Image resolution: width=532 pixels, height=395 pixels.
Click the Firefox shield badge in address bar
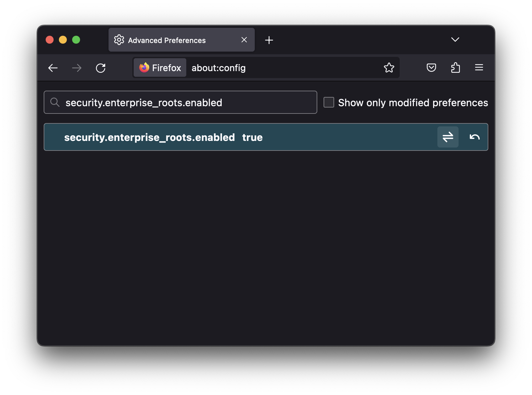tap(159, 68)
